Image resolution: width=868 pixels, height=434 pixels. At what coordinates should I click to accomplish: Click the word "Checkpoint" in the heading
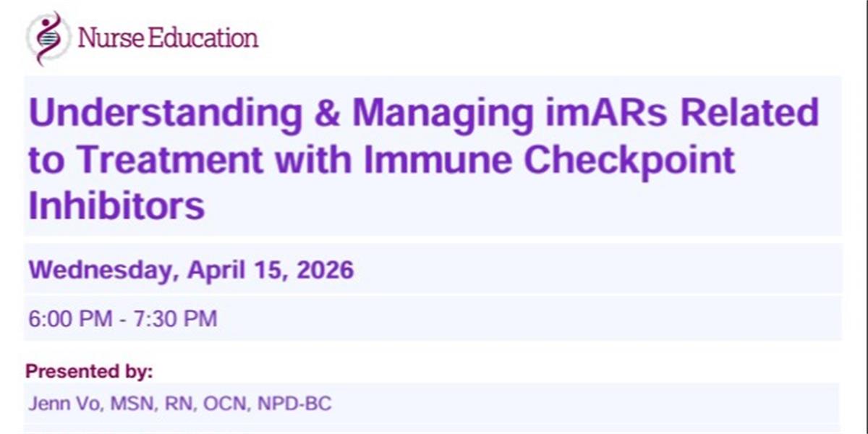point(629,160)
